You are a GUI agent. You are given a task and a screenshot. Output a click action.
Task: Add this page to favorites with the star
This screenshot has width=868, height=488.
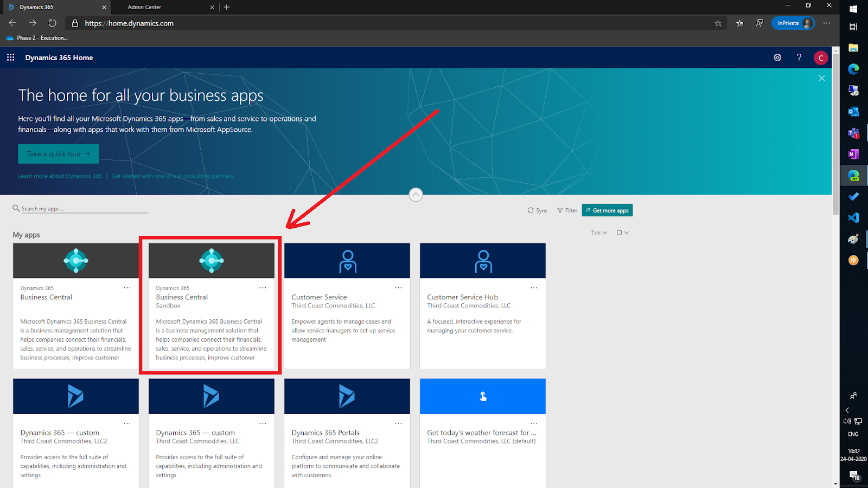[x=718, y=23]
